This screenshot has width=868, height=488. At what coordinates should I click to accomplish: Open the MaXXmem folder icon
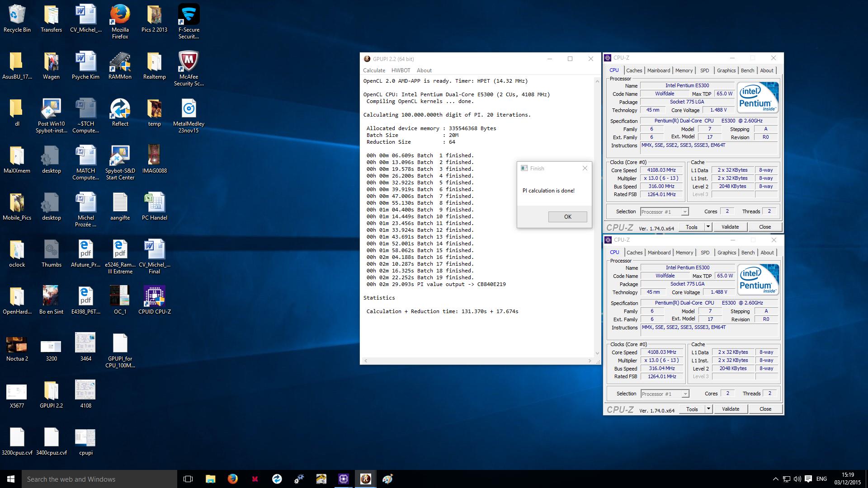point(17,160)
